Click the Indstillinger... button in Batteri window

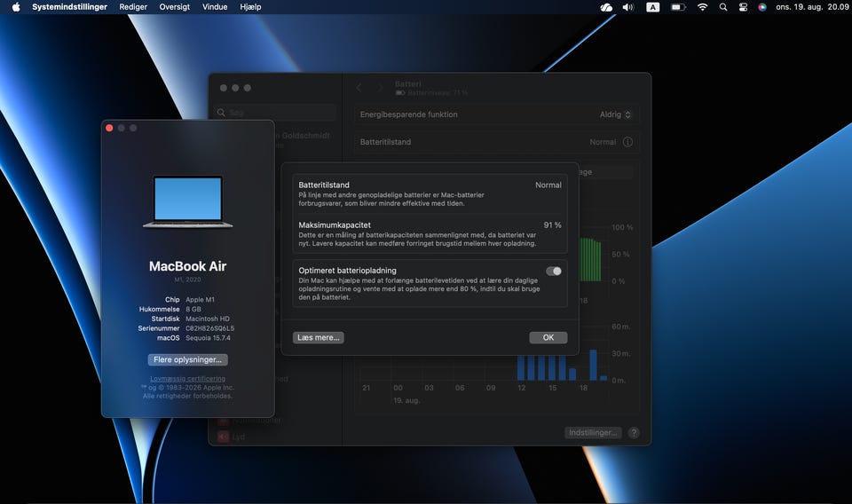pyautogui.click(x=593, y=432)
